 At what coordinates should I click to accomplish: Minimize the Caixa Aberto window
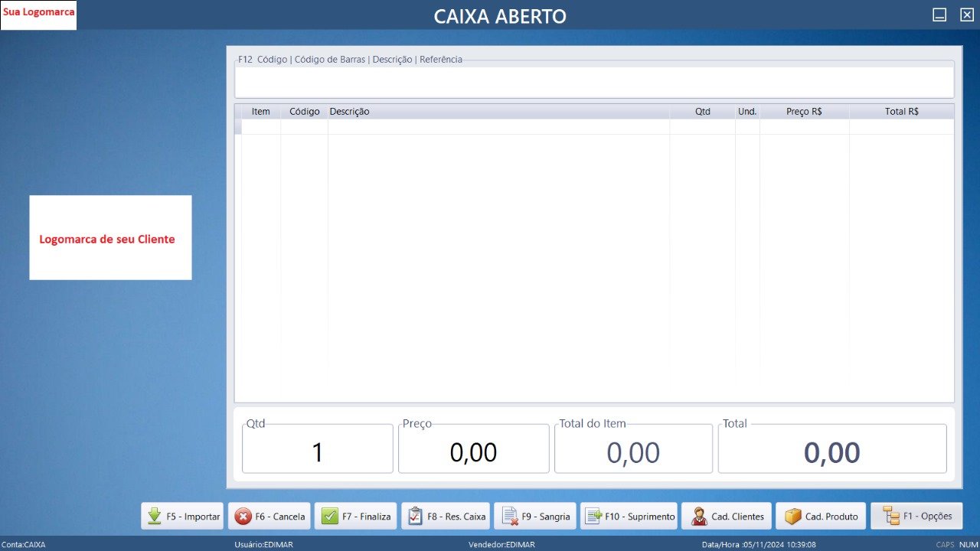(939, 15)
